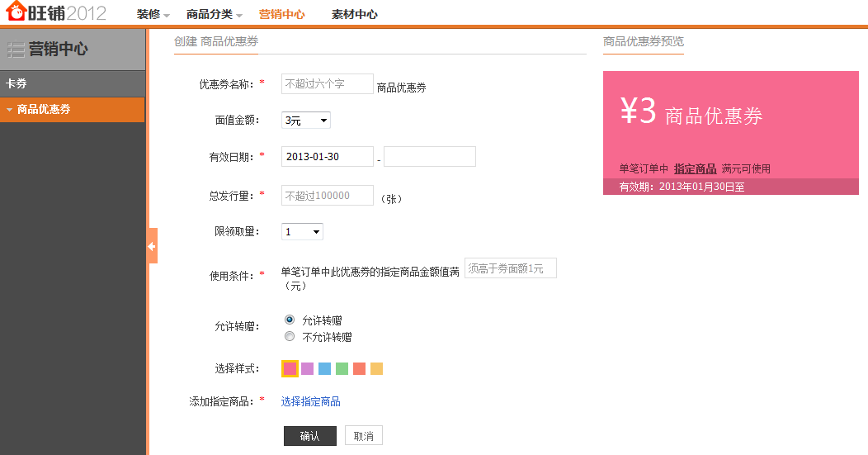Focus the 优惠券名称 input field
868x455 pixels.
pyautogui.click(x=328, y=83)
